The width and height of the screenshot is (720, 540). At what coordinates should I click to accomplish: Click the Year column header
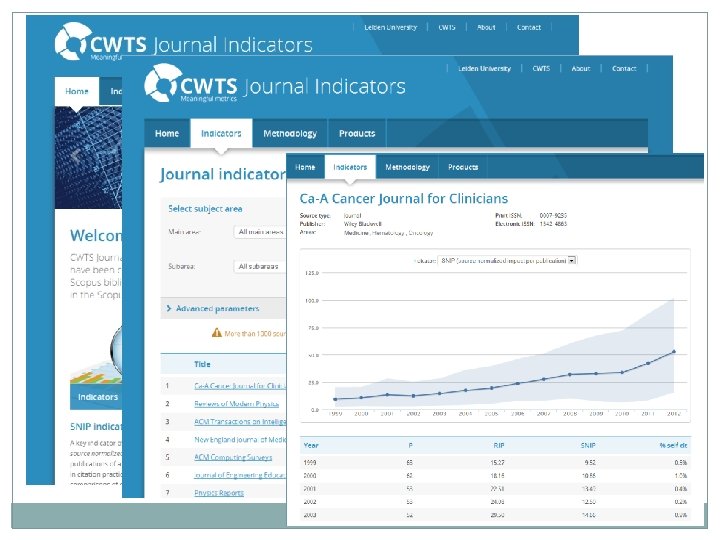click(311, 445)
